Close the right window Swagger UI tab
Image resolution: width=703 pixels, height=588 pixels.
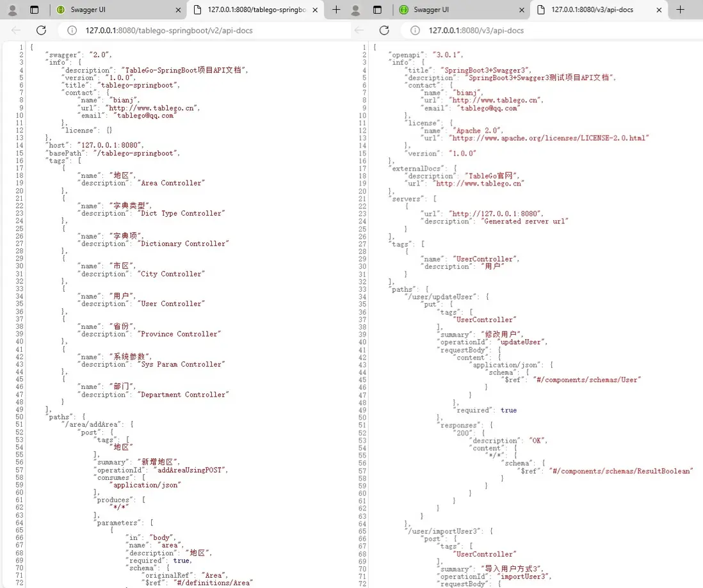click(x=521, y=10)
